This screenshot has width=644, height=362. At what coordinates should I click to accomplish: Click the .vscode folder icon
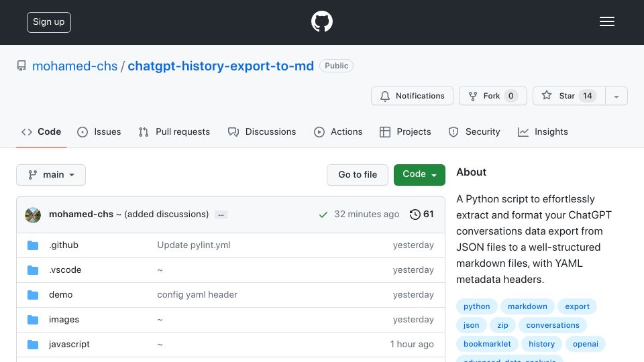pyautogui.click(x=33, y=270)
